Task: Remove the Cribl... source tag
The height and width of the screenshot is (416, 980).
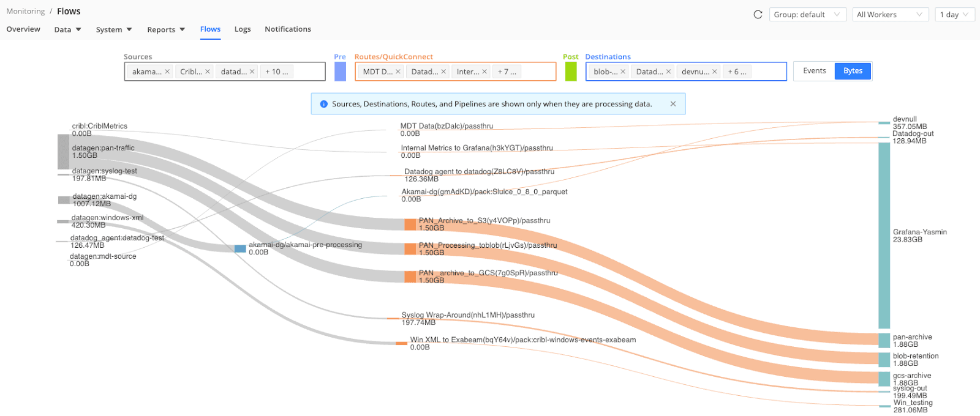Action: point(208,72)
